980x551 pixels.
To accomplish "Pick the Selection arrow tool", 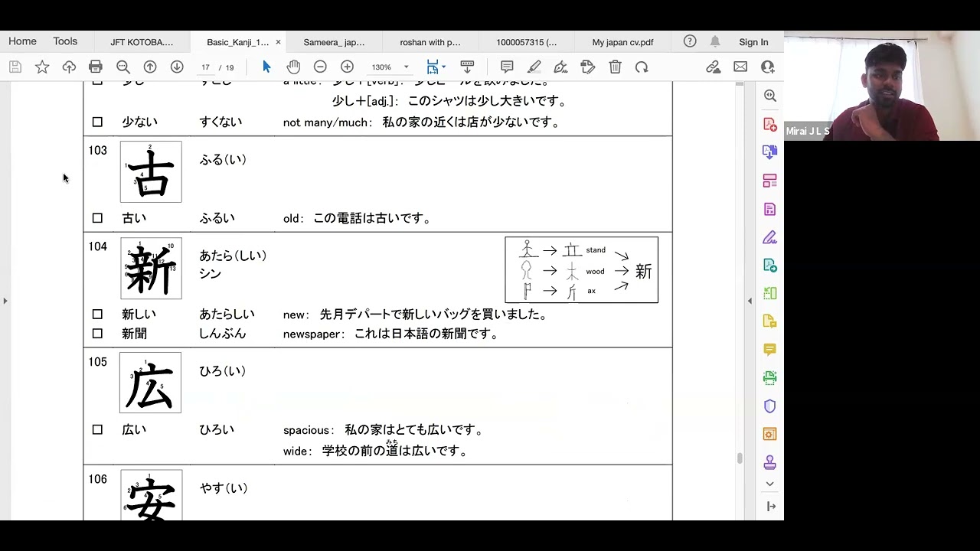I will (x=266, y=67).
